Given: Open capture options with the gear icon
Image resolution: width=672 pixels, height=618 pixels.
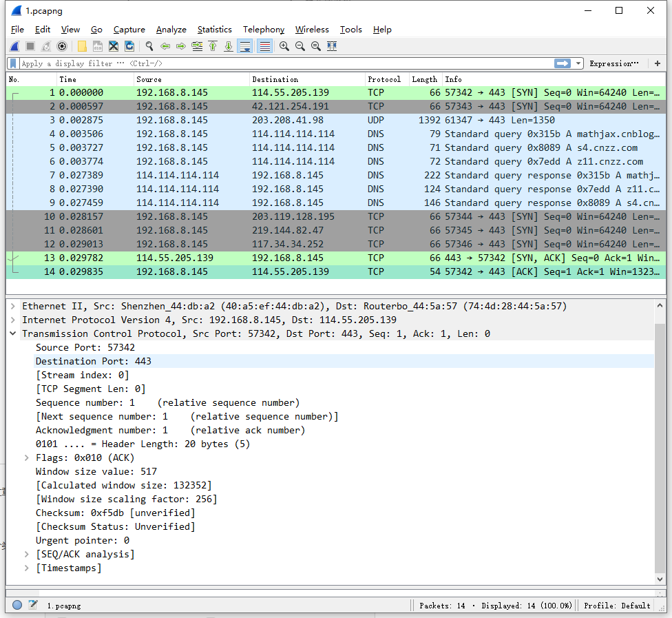Looking at the screenshot, I should point(61,46).
